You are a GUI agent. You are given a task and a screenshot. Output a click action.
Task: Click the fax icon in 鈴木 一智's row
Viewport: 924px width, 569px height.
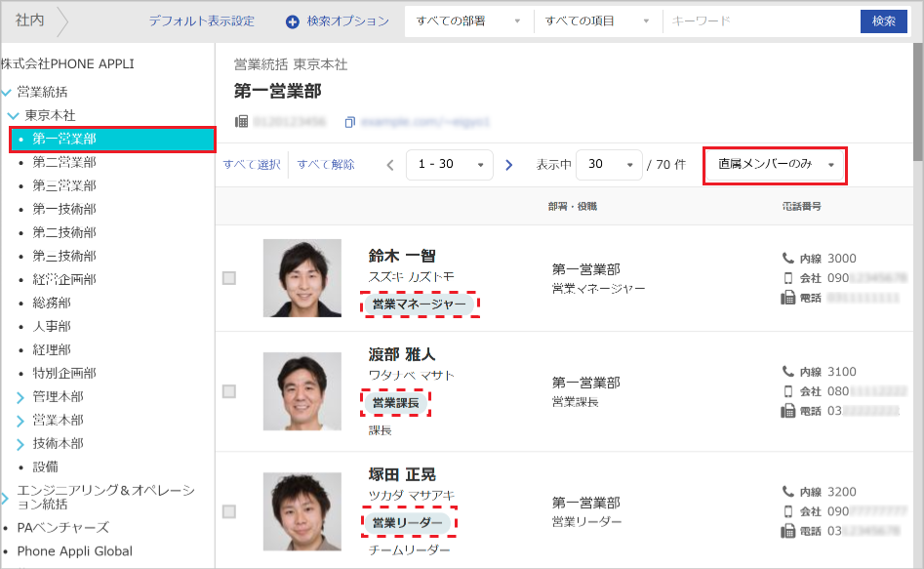pos(787,298)
